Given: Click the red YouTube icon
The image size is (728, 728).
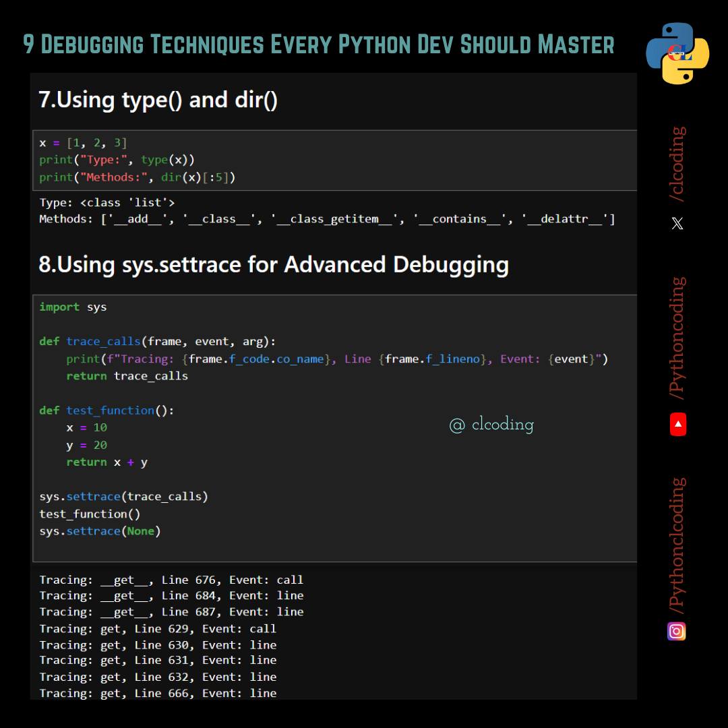Looking at the screenshot, I should 678,424.
